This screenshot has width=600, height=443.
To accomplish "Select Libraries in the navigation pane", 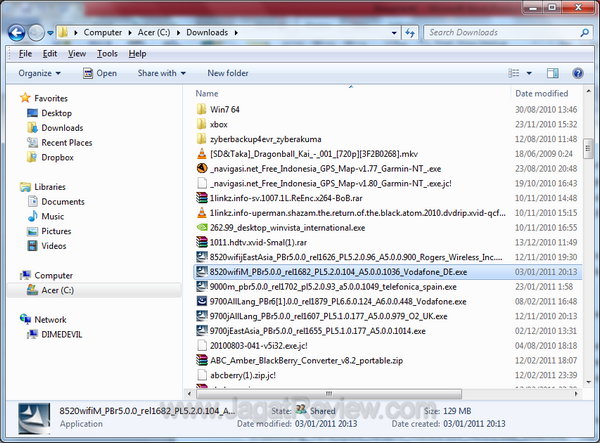I will click(50, 187).
